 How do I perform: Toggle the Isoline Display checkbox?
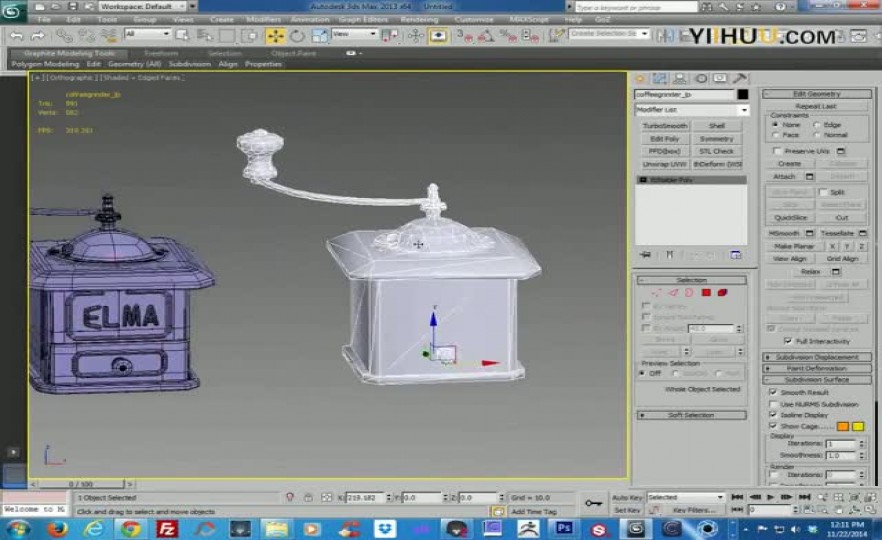[x=773, y=415]
